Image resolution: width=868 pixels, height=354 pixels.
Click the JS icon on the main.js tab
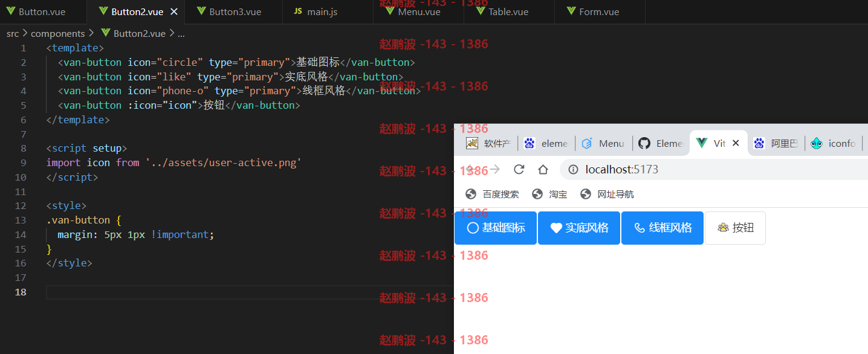297,11
